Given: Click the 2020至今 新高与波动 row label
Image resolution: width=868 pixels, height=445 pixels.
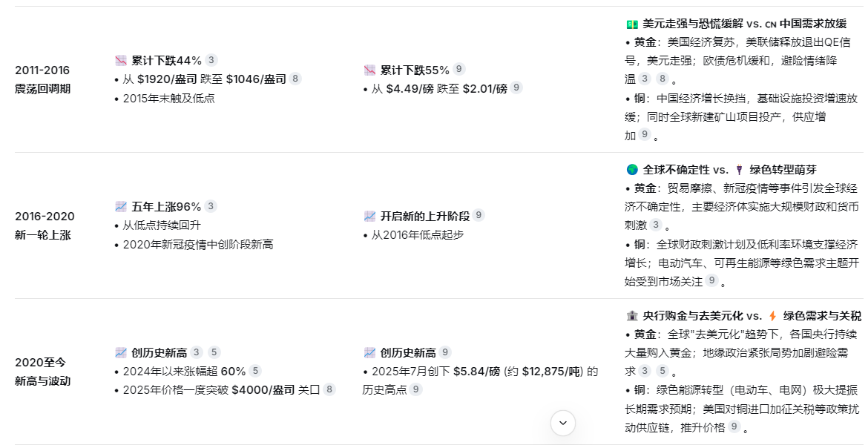Looking at the screenshot, I should (x=43, y=372).
